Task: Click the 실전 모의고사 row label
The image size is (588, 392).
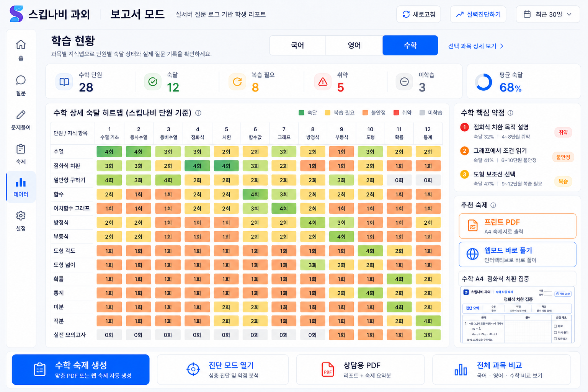Action: pos(70,335)
